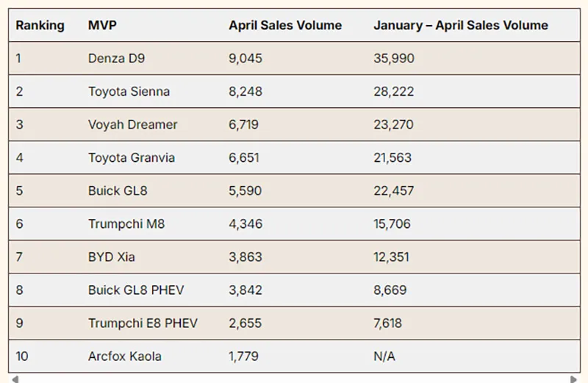Select the BYD Xia cell

click(111, 257)
